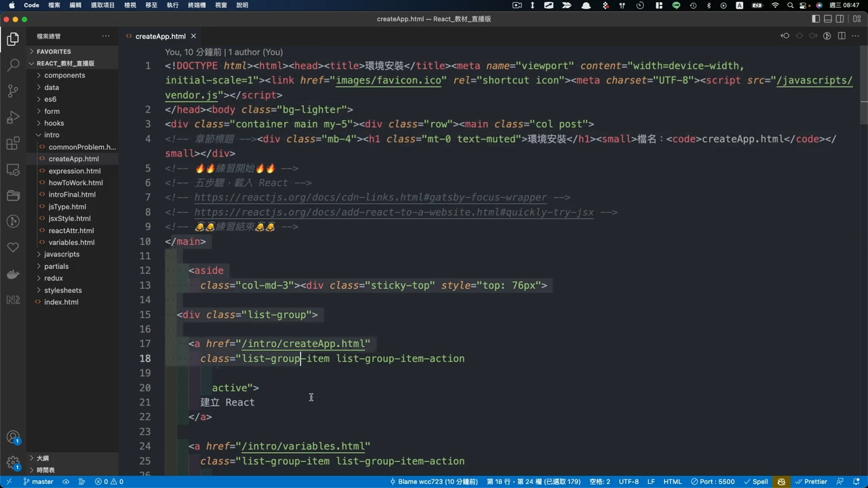This screenshot has width=868, height=488.
Task: Open the Manage gear icon
Action: [x=13, y=464]
